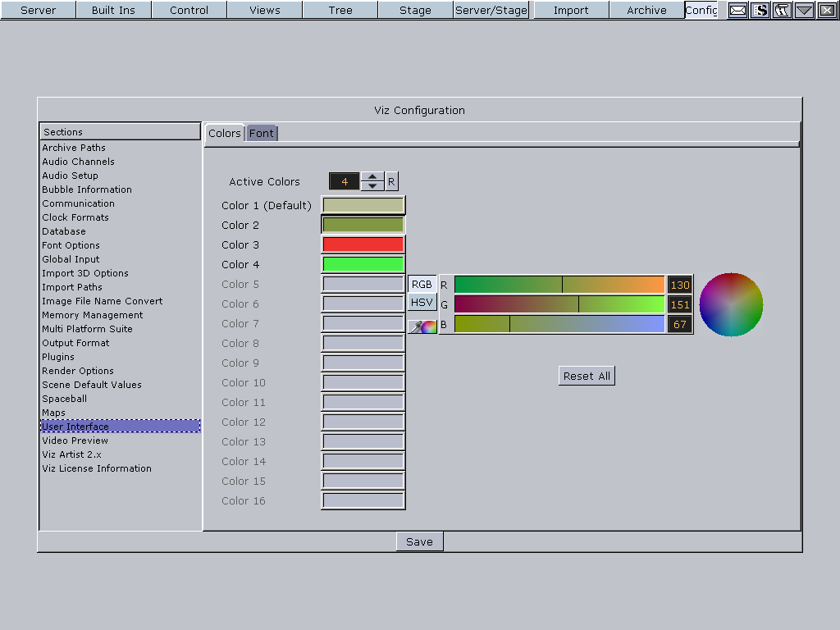Select Render Options in the Sections list

pos(78,371)
